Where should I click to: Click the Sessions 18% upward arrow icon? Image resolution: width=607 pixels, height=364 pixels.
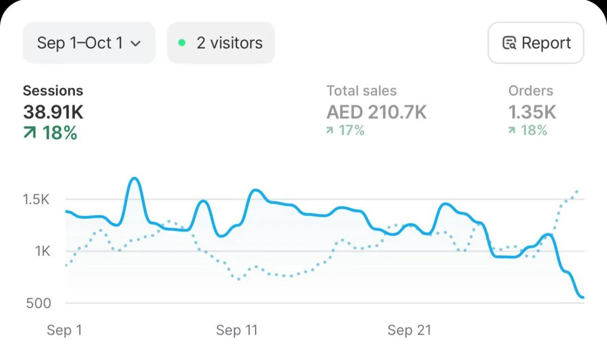[30, 133]
